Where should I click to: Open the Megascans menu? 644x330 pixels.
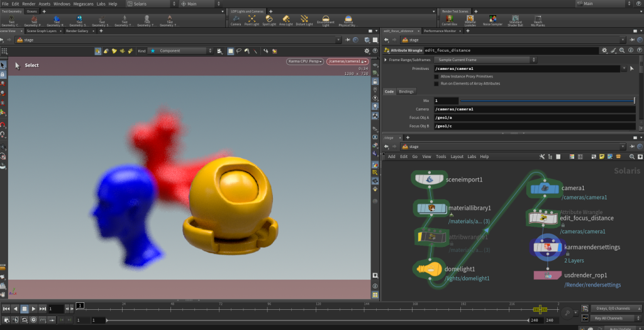click(x=83, y=4)
